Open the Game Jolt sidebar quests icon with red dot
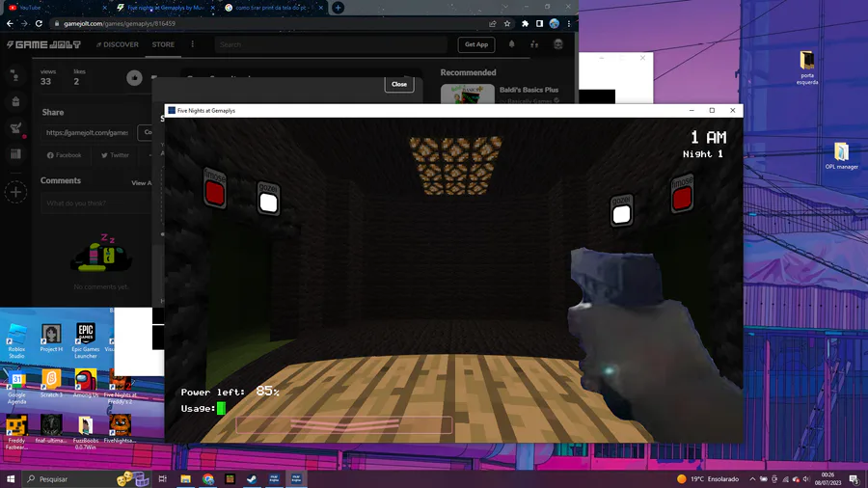This screenshot has height=488, width=868. point(16,128)
